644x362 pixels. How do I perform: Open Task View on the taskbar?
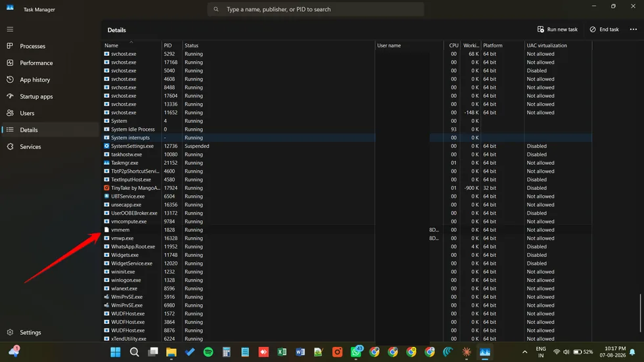pos(153,352)
